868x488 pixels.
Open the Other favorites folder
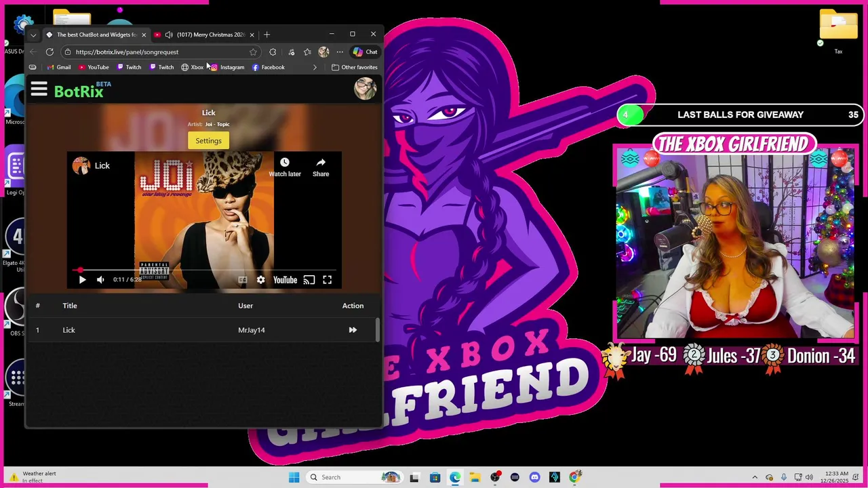point(355,67)
